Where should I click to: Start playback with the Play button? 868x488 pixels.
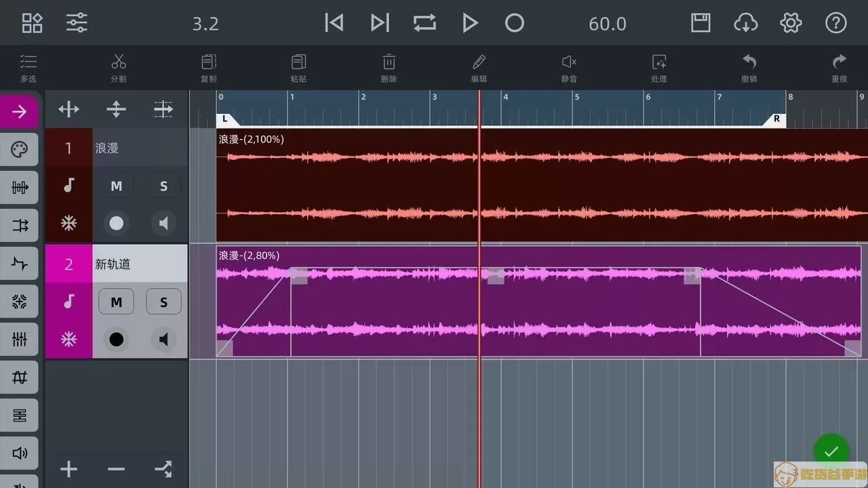click(469, 23)
